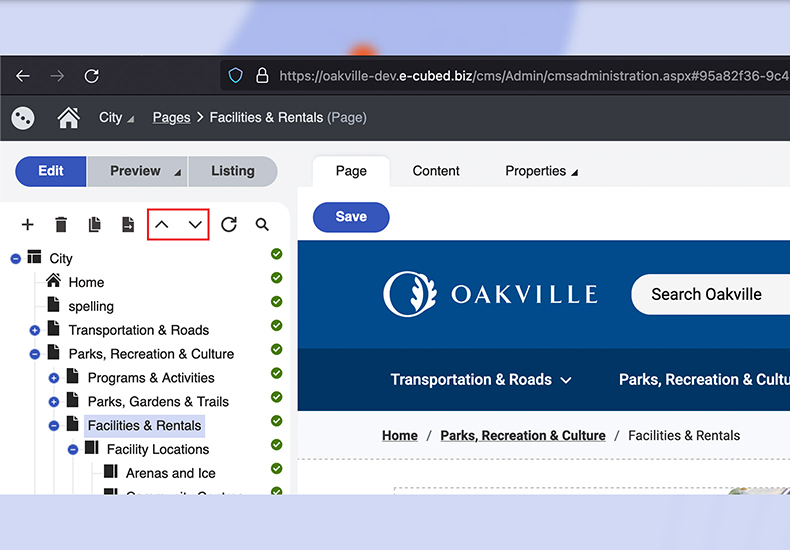790x550 pixels.
Task: Switch to Preview mode
Action: [x=137, y=171]
